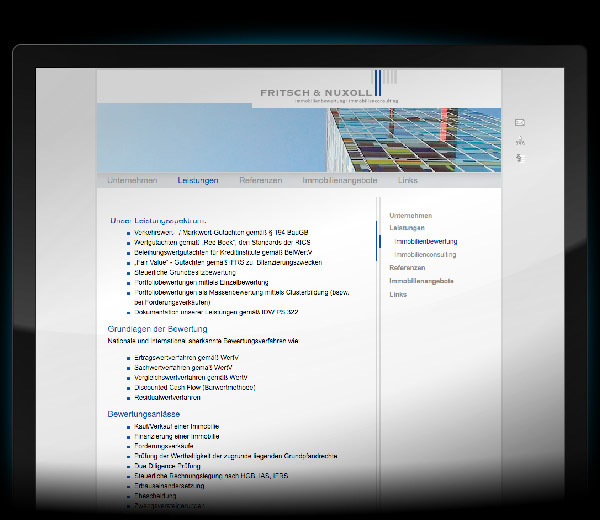Click the 'Erbauseinandersetzung' list item

tap(169, 486)
